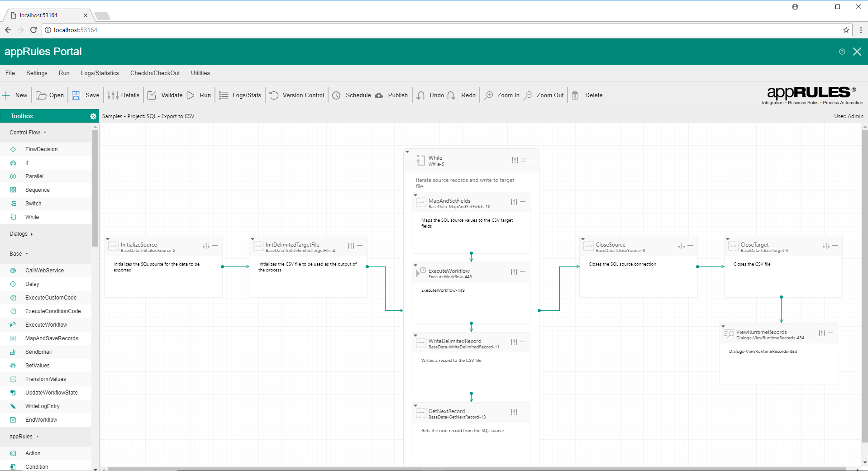Collapse the appRules toolbox section
Screen dimensions: 868x471
click(24, 437)
